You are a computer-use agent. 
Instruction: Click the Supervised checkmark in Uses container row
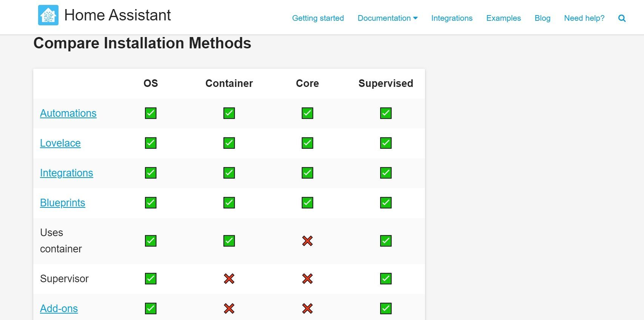(x=386, y=241)
